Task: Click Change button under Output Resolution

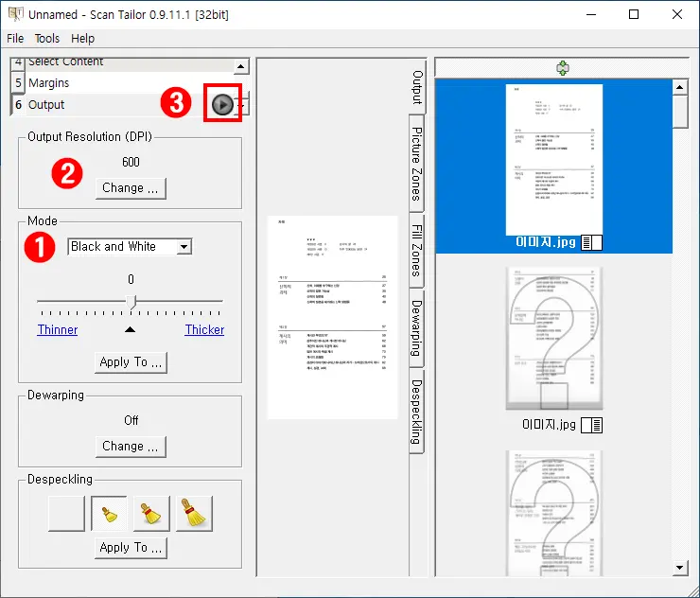Action: [x=131, y=188]
